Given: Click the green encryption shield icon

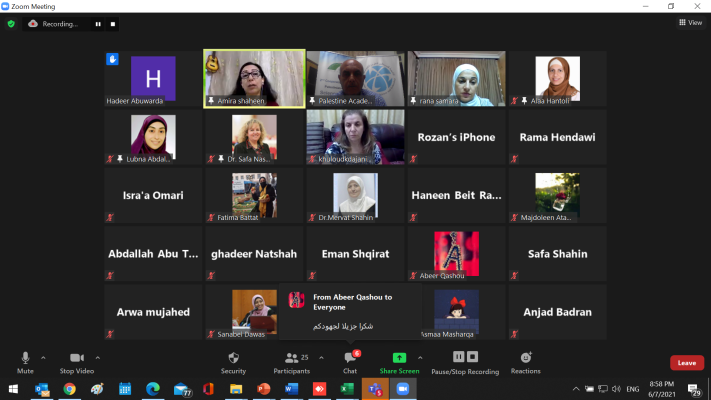Looking at the screenshot, I should (x=11, y=23).
